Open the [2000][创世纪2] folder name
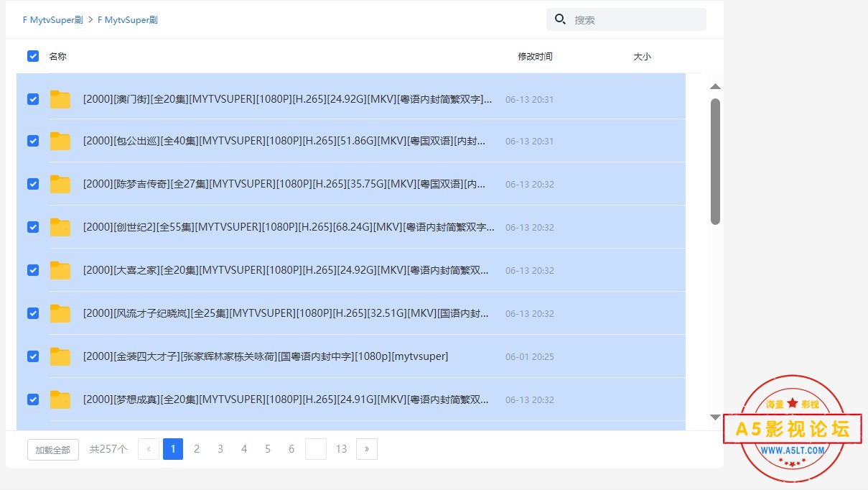The height and width of the screenshot is (490, 868). [x=289, y=227]
